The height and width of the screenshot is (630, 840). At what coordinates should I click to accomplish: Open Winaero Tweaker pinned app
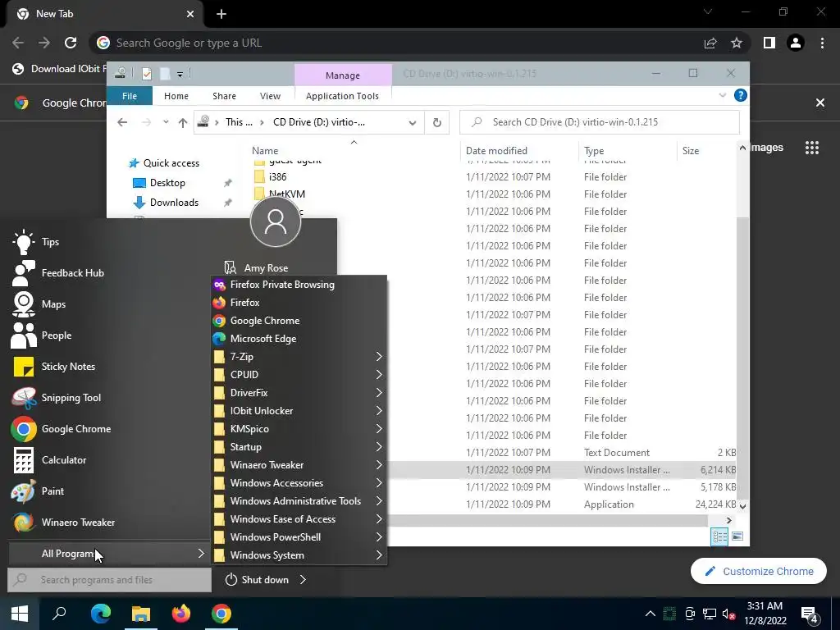click(62, 523)
